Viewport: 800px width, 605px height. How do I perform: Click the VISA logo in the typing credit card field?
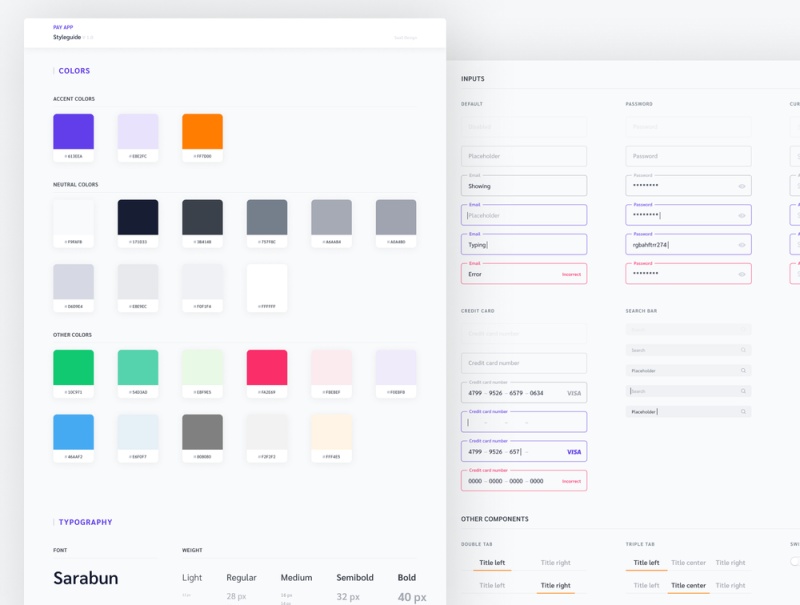573,452
